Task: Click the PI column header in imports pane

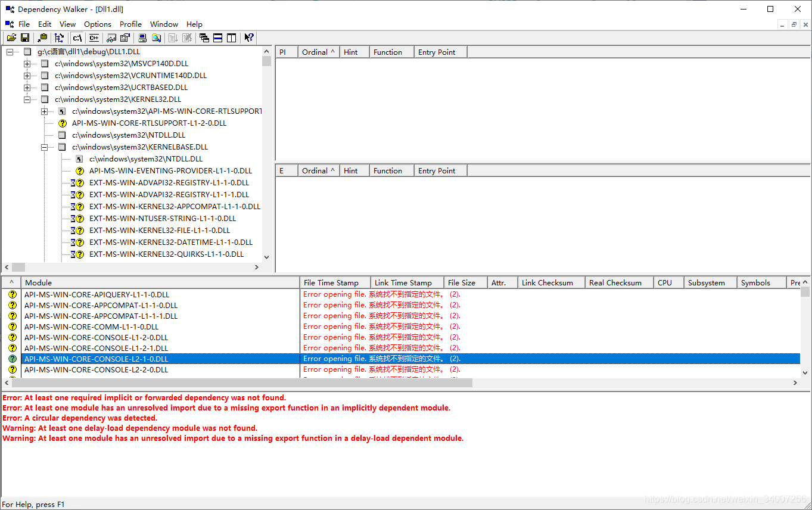Action: point(287,52)
